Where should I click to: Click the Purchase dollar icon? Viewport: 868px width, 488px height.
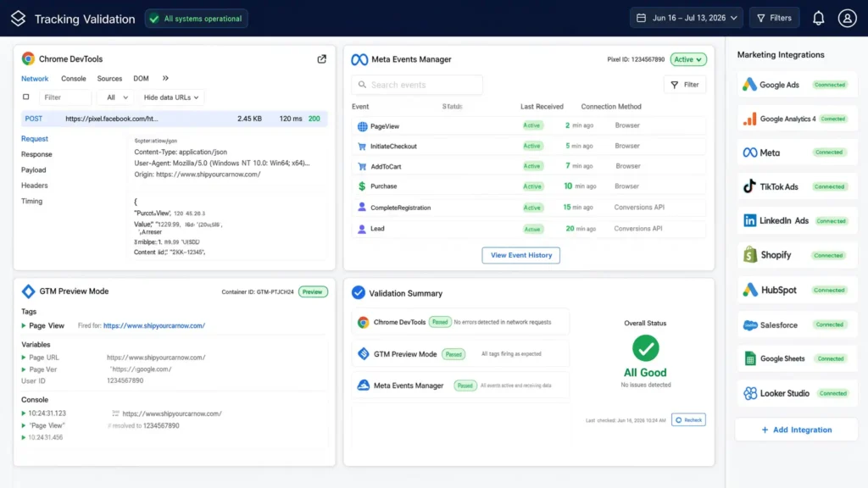(362, 186)
